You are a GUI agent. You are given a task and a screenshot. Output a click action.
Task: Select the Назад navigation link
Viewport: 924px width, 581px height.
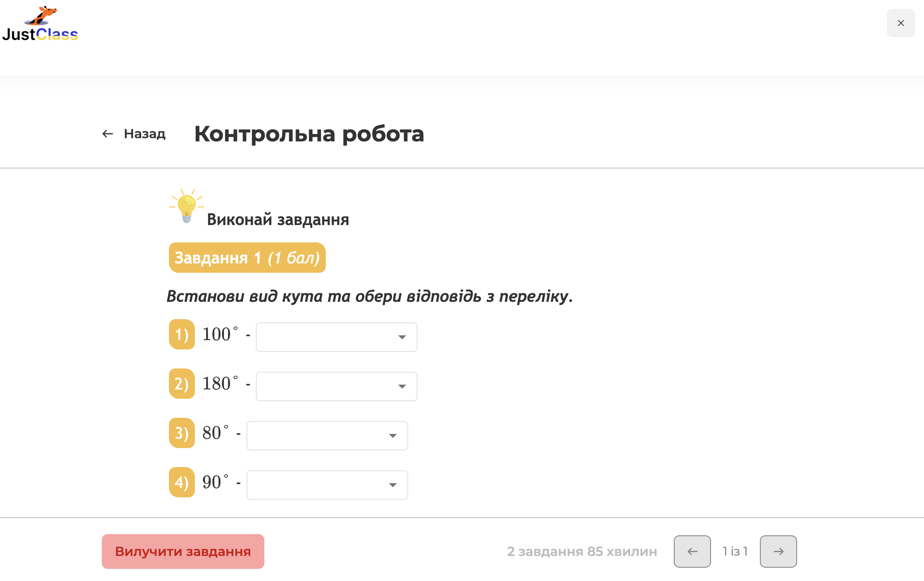point(144,134)
